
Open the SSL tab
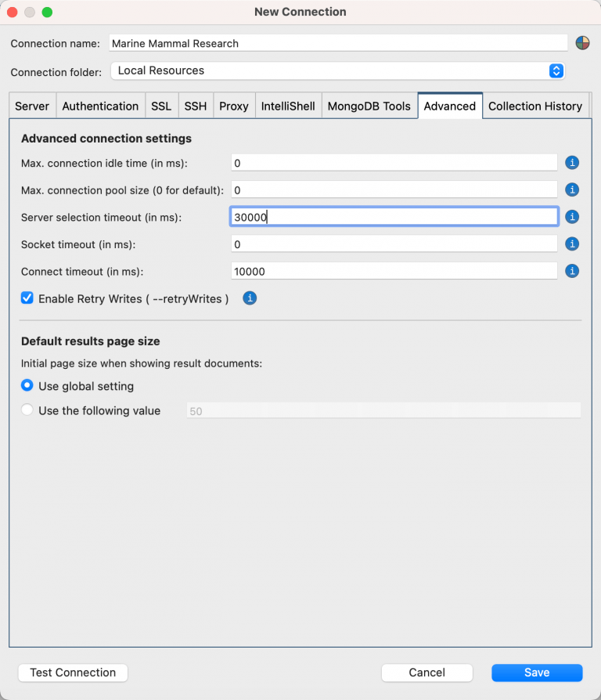(x=161, y=106)
